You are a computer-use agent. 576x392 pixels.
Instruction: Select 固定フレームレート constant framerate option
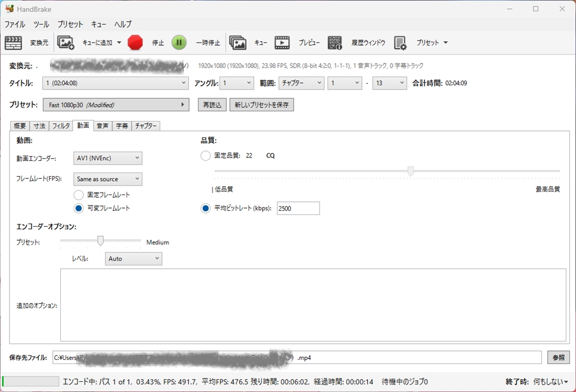click(x=79, y=195)
